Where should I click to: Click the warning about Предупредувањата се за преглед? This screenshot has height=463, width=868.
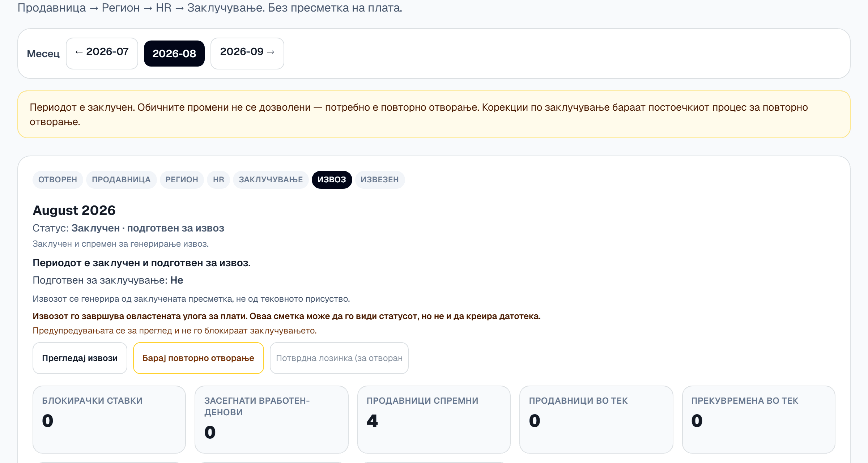[x=174, y=330]
